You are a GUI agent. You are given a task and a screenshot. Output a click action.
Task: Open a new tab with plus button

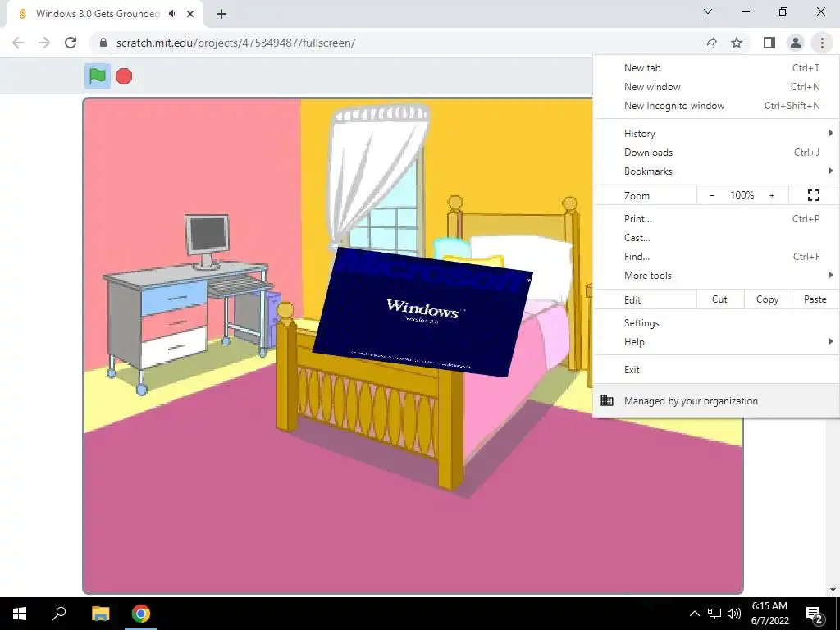point(221,14)
